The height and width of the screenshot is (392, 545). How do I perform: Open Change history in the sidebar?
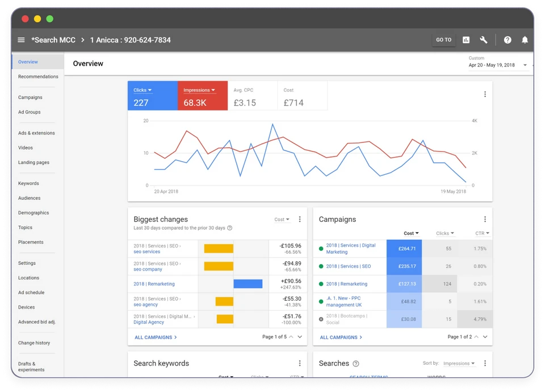tap(34, 343)
